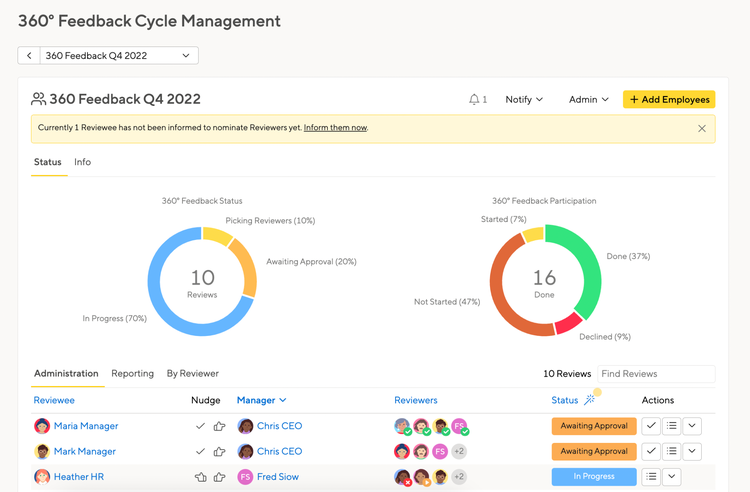Switch to the Reporting tab
750x492 pixels.
[132, 373]
